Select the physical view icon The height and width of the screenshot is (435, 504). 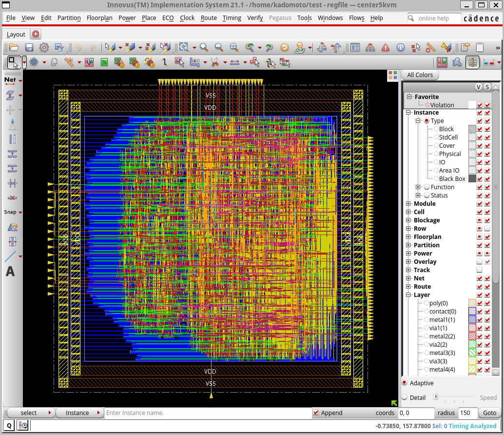point(472,62)
